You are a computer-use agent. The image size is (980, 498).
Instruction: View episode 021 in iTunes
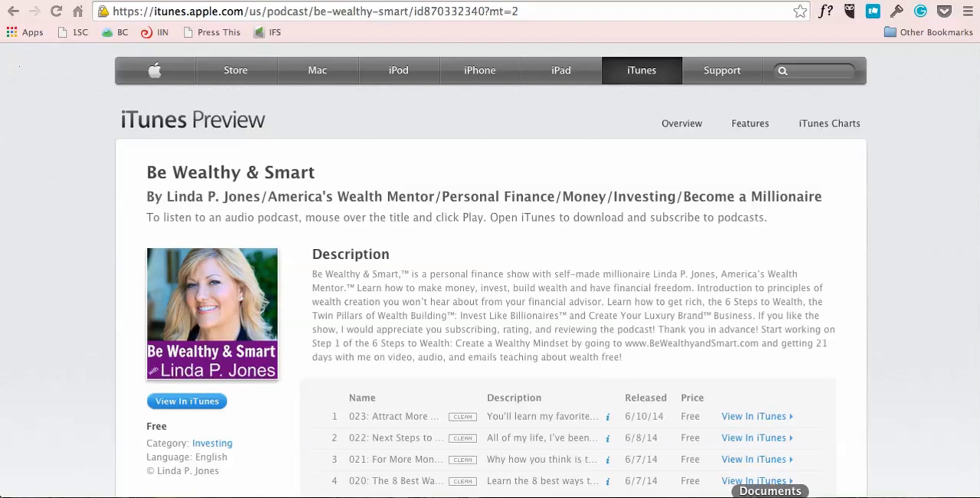pos(757,460)
